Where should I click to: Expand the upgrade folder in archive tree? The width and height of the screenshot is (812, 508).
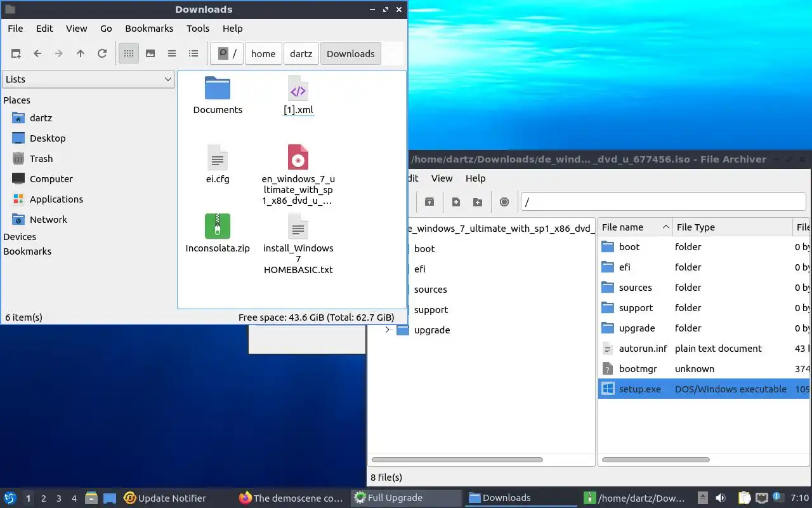click(x=387, y=330)
